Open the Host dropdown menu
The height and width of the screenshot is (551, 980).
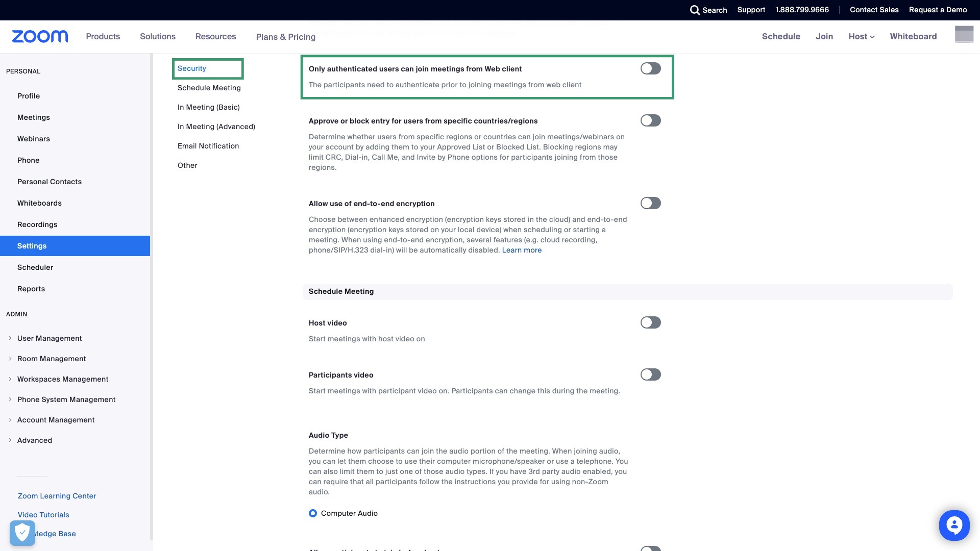pos(862,36)
